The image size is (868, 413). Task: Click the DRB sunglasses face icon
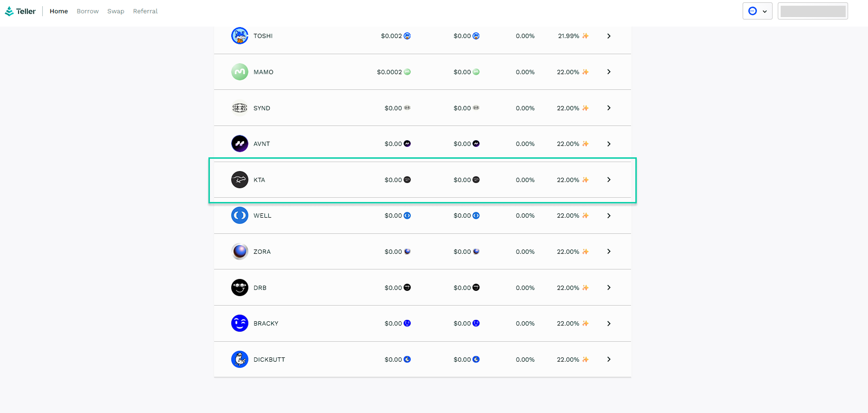coord(239,288)
